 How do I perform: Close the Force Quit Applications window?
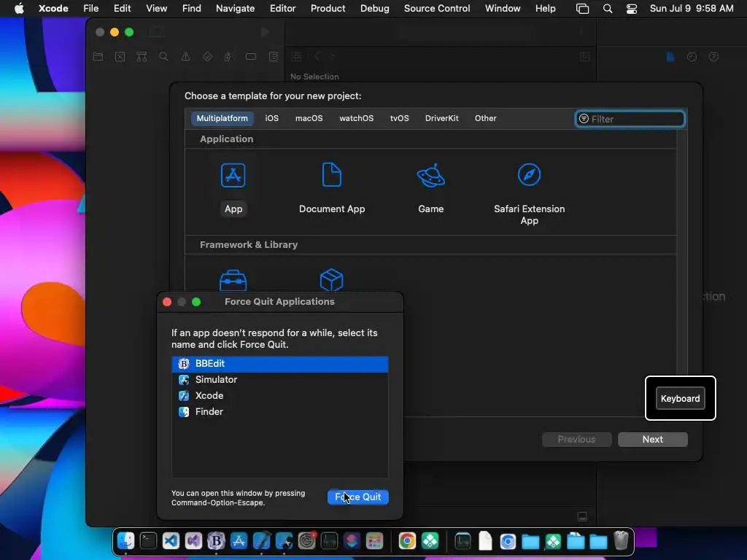click(x=167, y=302)
